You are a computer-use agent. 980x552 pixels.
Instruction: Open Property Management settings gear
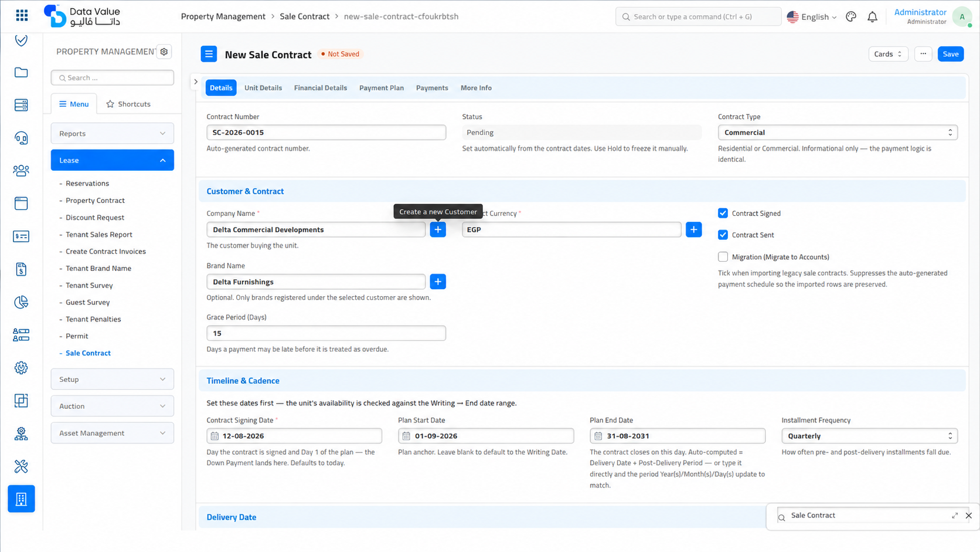pos(164,52)
